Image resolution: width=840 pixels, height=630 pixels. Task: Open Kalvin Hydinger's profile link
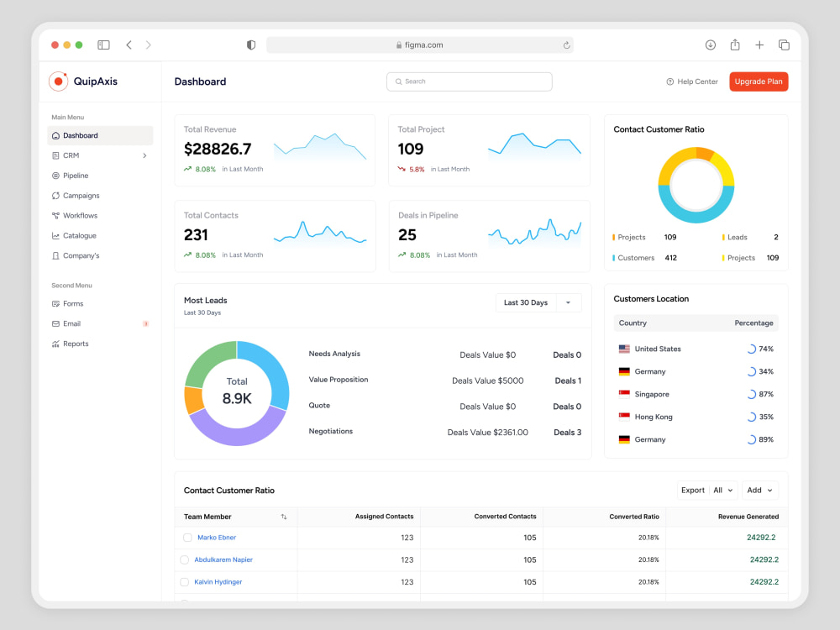(x=218, y=582)
